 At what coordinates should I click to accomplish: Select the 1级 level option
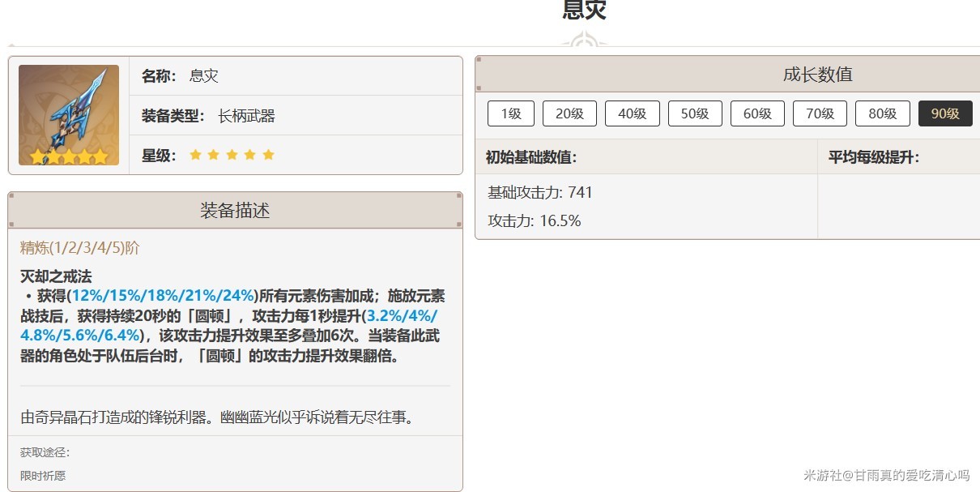510,113
